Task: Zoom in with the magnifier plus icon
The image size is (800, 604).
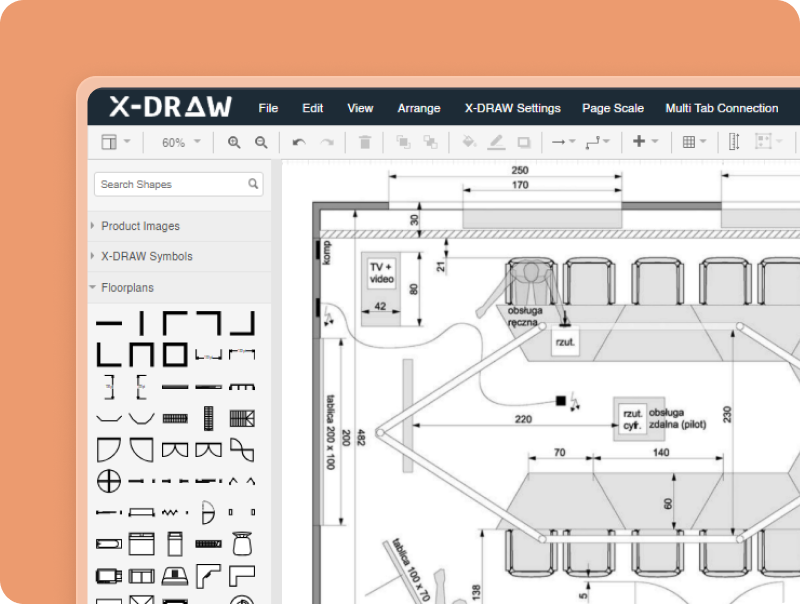Action: [234, 142]
